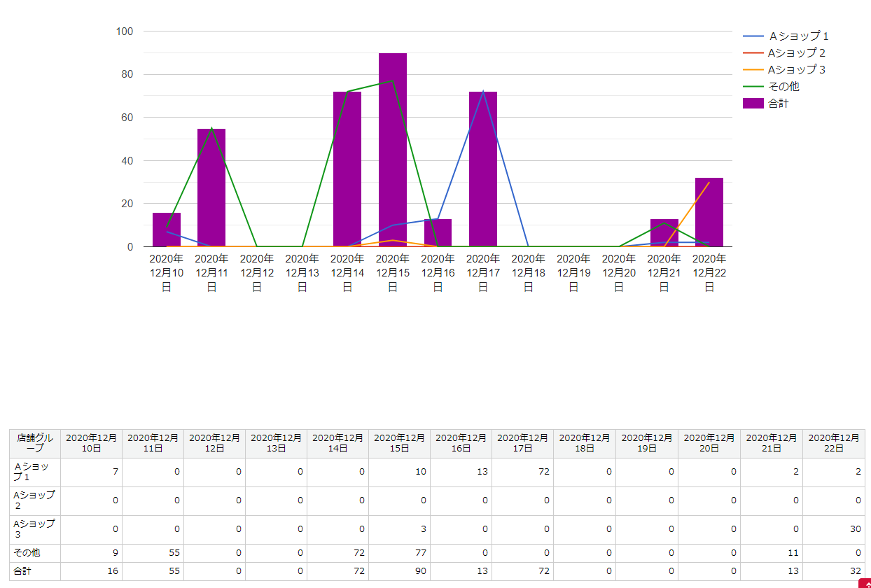Click the y-axis value 40

(x=127, y=161)
